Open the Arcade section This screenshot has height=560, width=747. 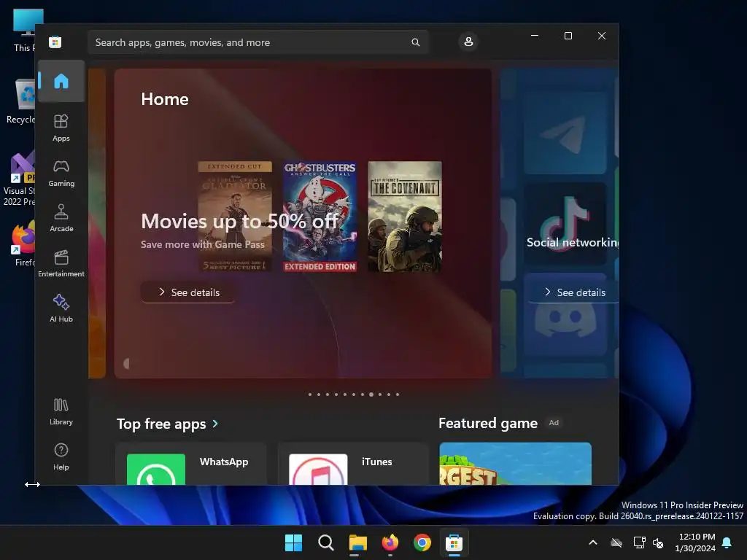tap(61, 218)
